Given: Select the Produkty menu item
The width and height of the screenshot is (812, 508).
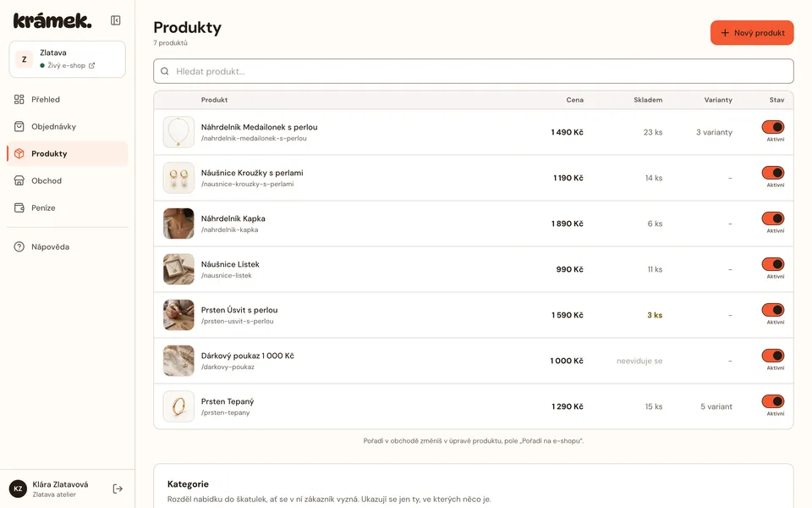Looking at the screenshot, I should pos(68,153).
